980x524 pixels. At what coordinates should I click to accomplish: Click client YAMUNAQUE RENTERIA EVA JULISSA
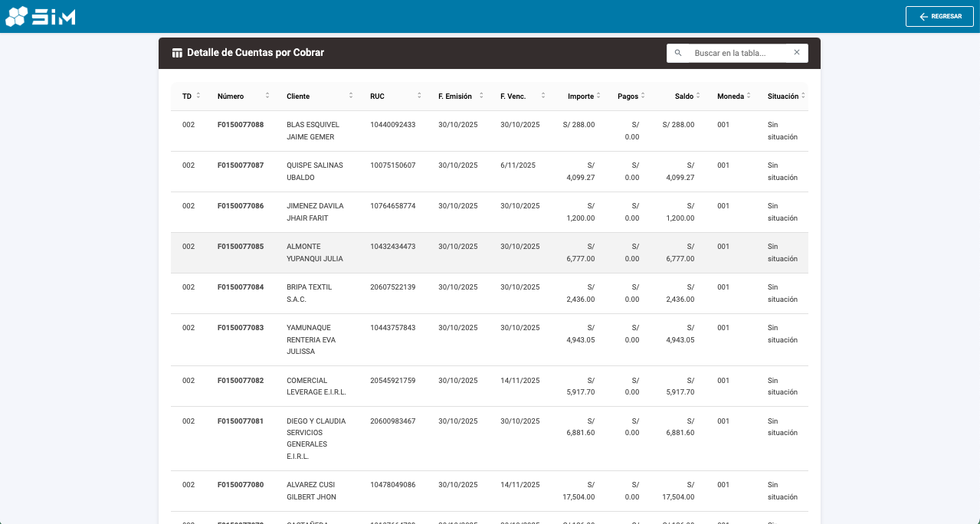click(311, 339)
